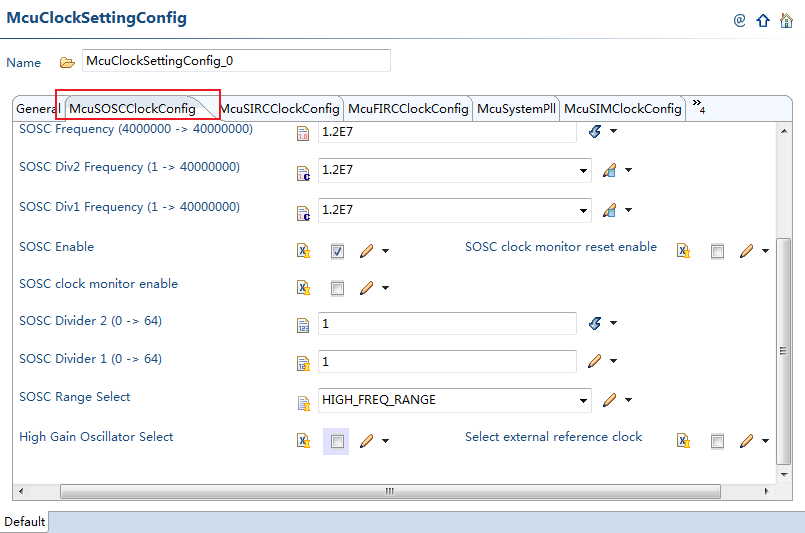This screenshot has height=533, width=805.
Task: Open the McuFIRCClockConfig tab
Action: (x=408, y=109)
